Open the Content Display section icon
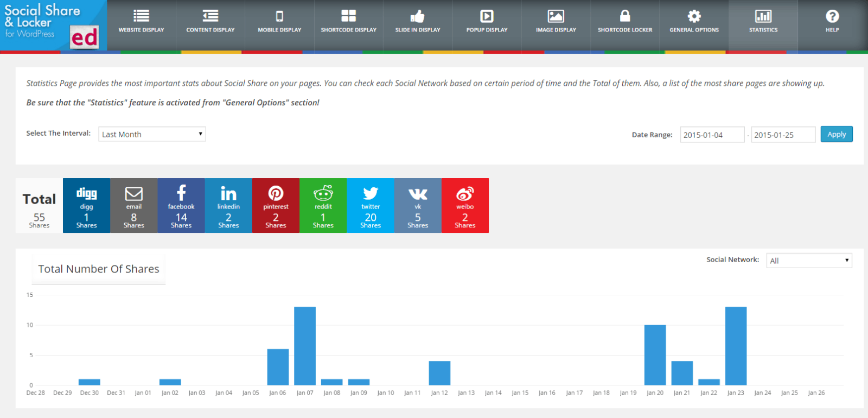 tap(210, 16)
